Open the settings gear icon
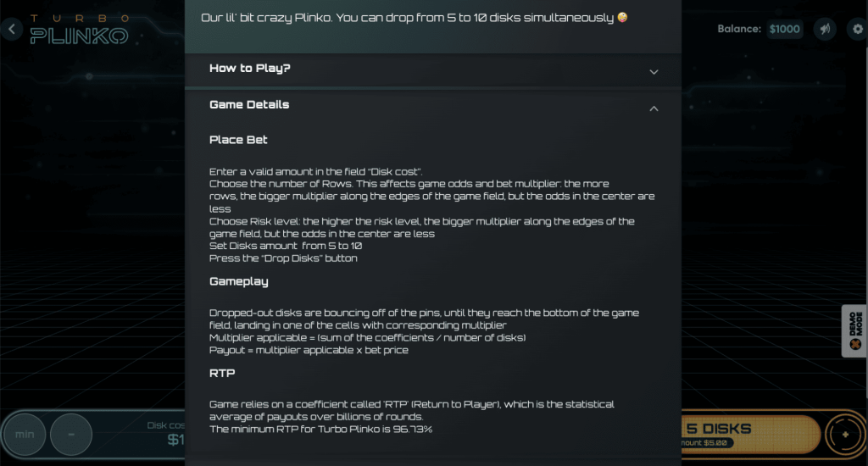The width and height of the screenshot is (868, 466). coord(857,30)
